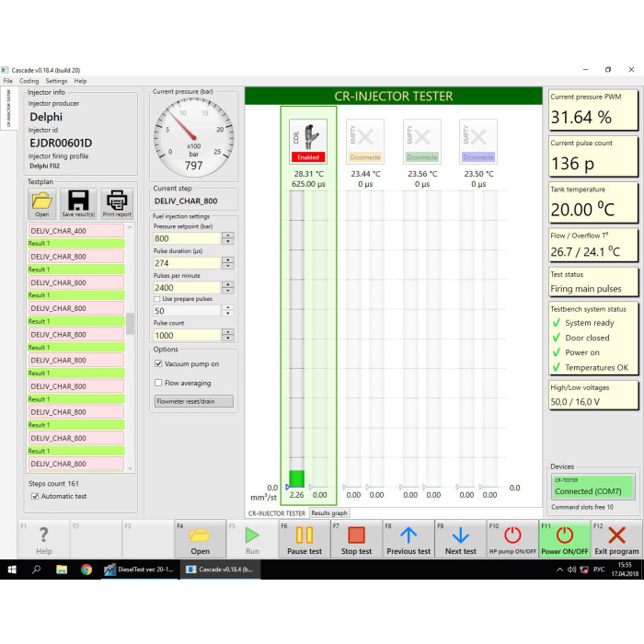Pause the test with F6 button
The image size is (644, 644).
[x=304, y=538]
